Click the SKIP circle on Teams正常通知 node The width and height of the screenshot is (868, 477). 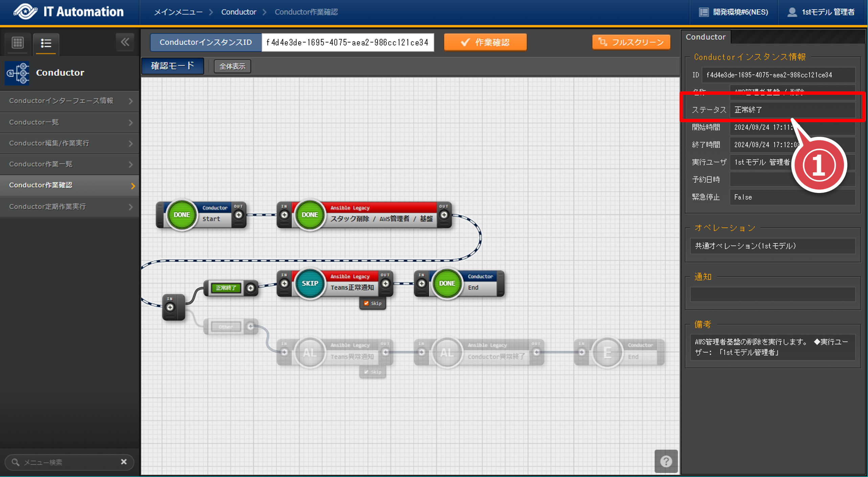310,283
